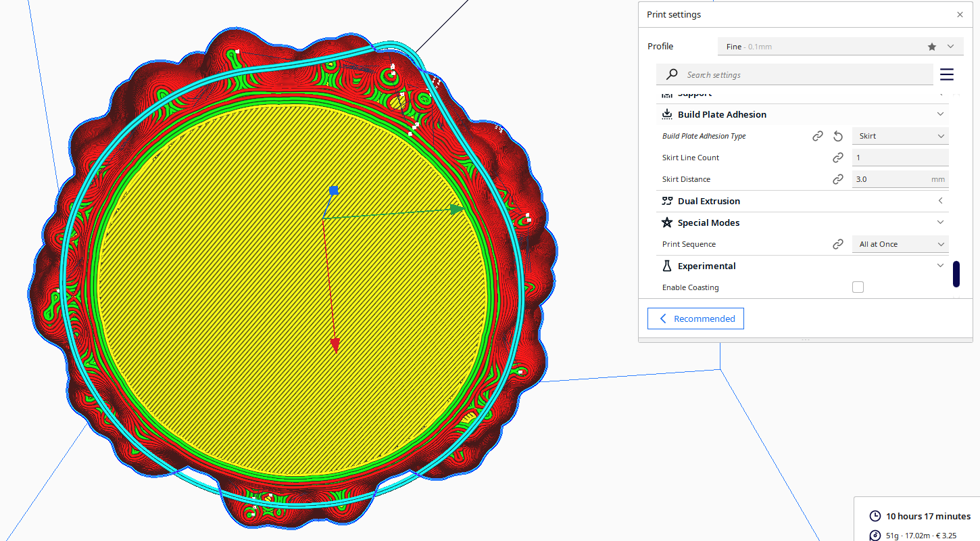980x541 pixels.
Task: Click the Experimental flask icon
Action: [x=667, y=266]
